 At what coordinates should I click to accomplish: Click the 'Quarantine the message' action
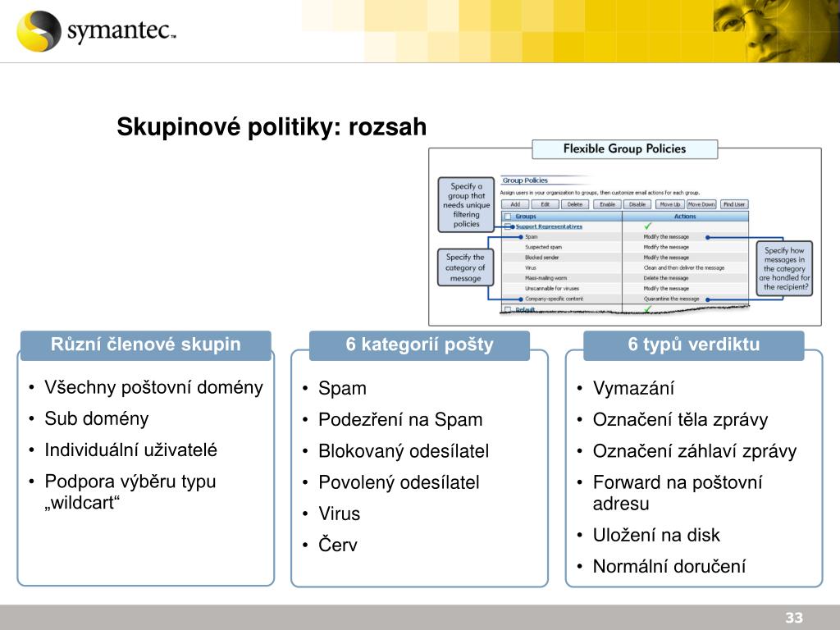671,299
